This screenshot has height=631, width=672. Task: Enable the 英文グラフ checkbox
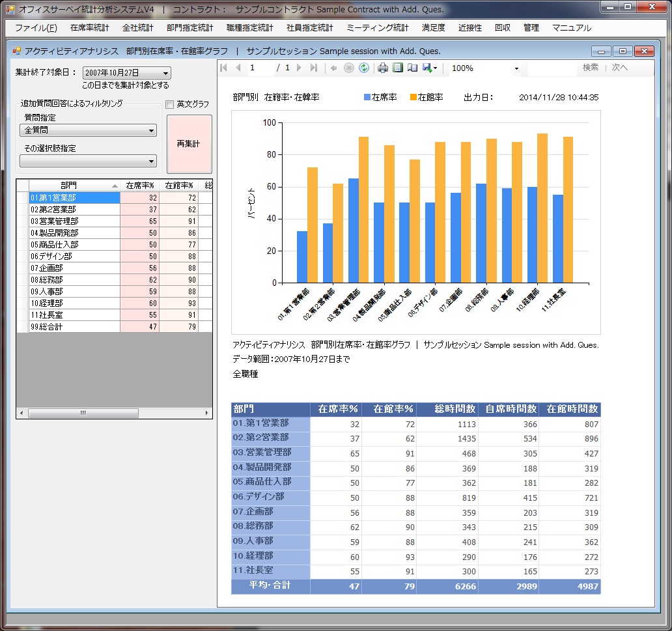(170, 104)
